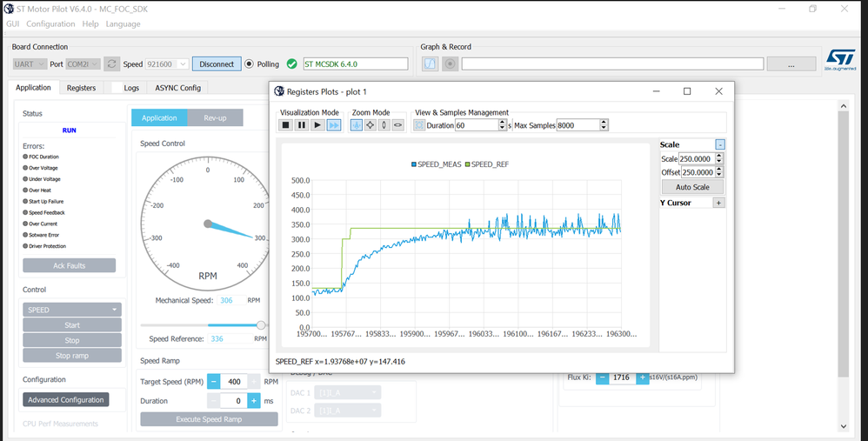Click the ST logo in top right
868x441 pixels.
click(x=840, y=59)
